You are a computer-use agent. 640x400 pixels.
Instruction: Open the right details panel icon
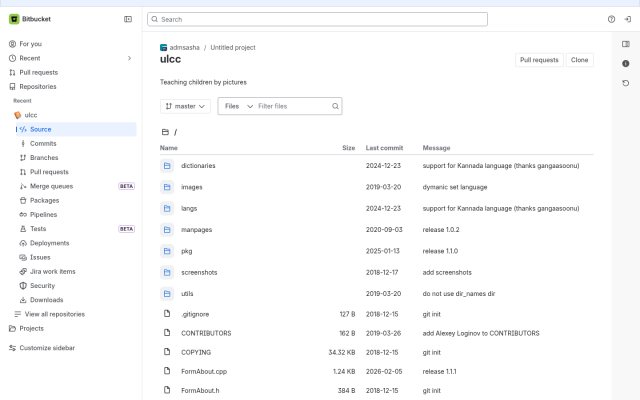[625, 44]
